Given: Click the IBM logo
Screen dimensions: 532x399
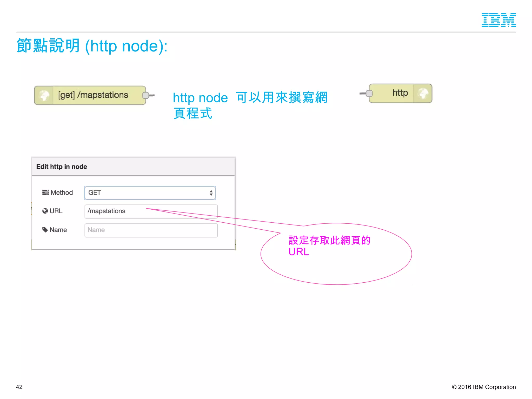Looking at the screenshot, I should (498, 20).
